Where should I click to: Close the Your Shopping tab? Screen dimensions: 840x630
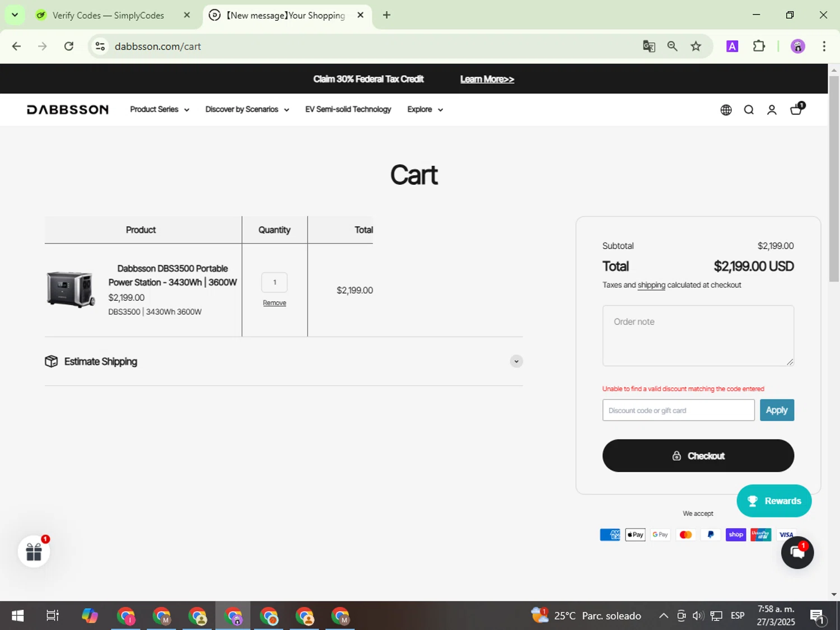(x=361, y=15)
